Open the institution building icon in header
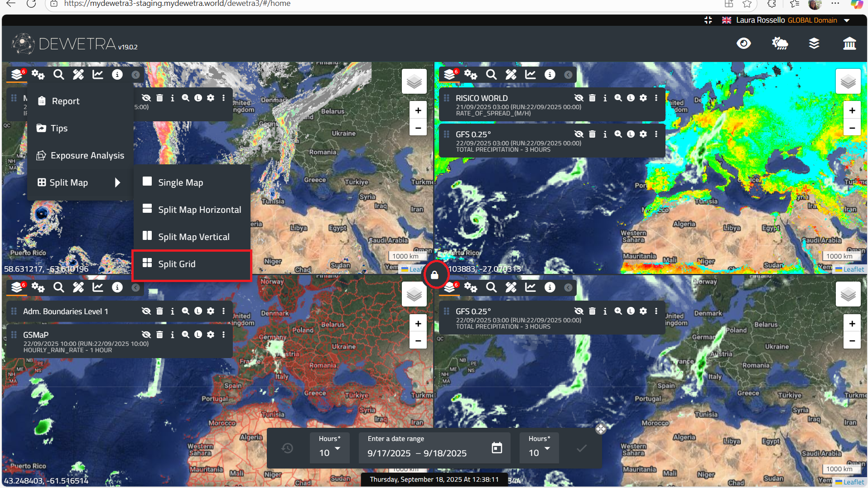The height and width of the screenshot is (488, 868). (849, 43)
